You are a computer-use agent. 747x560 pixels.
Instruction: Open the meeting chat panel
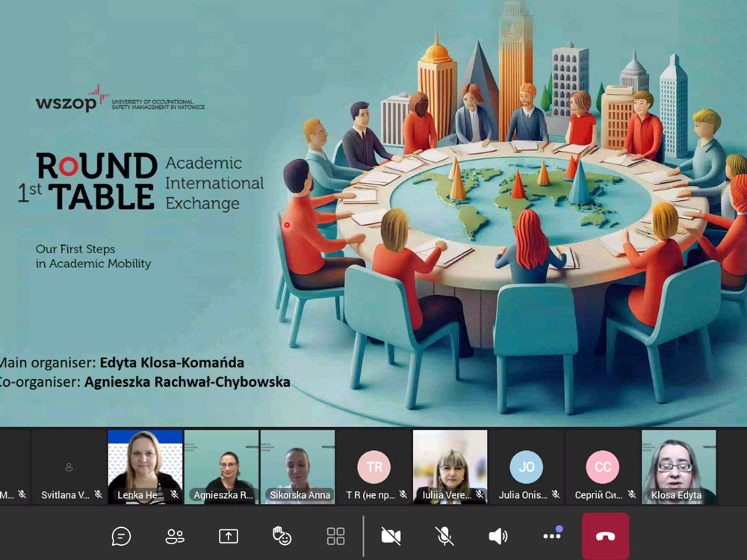(x=121, y=536)
